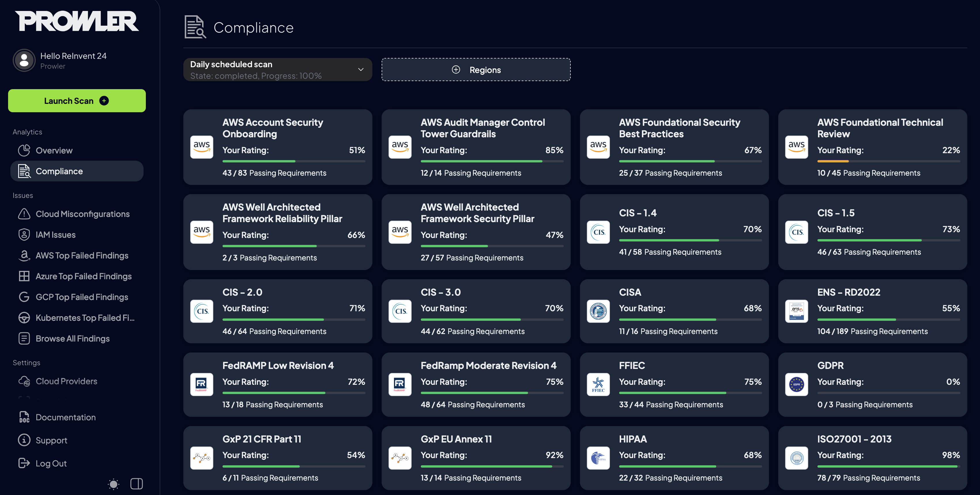Open Cloud Misconfigurations in sidebar
980x495 pixels.
click(x=77, y=214)
